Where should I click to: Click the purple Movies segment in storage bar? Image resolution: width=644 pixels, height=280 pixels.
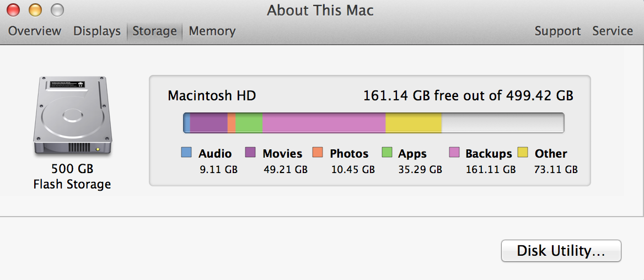[x=208, y=123]
